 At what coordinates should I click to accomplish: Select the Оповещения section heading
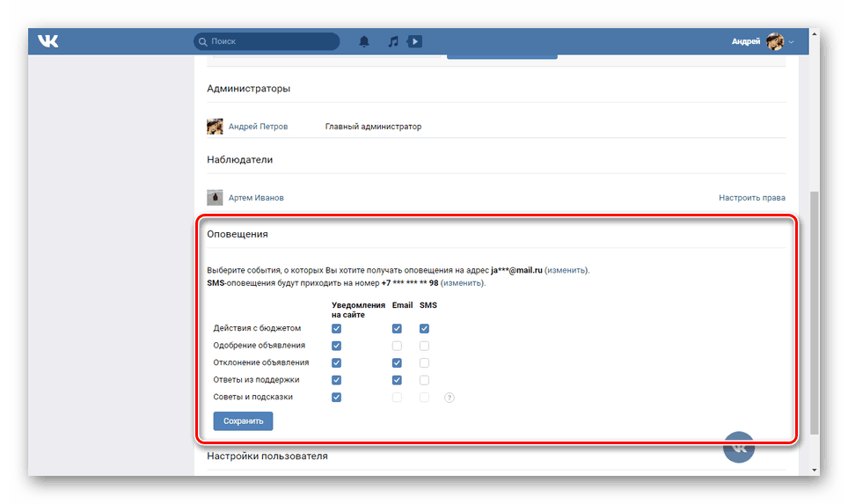pyautogui.click(x=238, y=234)
